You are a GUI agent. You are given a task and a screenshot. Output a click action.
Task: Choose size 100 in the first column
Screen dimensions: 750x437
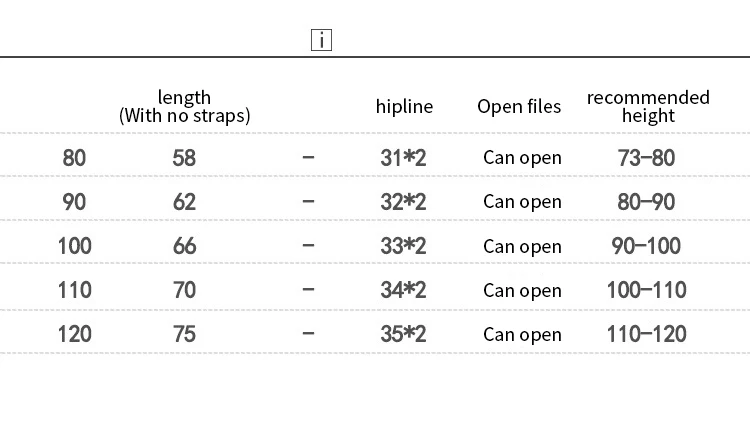tap(74, 245)
